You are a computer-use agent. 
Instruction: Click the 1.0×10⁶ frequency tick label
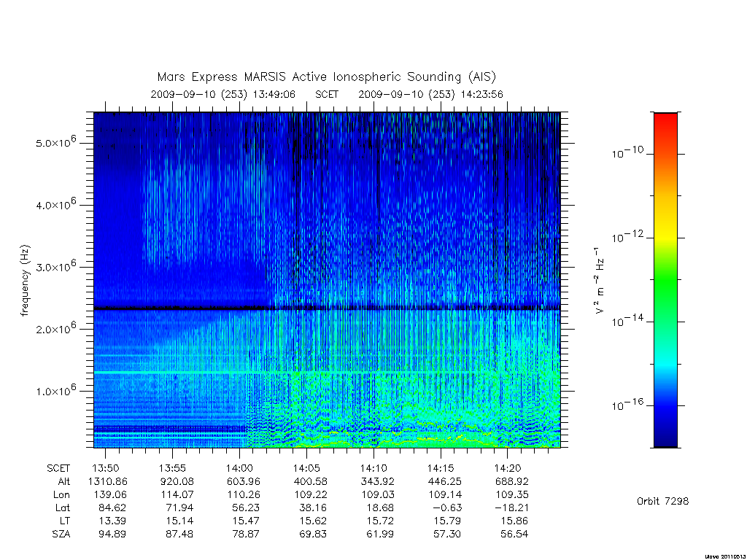[55, 389]
